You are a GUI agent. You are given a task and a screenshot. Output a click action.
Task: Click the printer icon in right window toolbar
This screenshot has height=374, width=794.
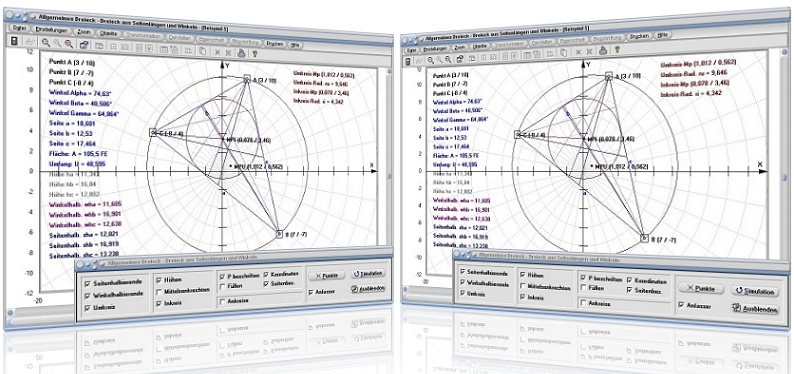pyautogui.click(x=603, y=50)
